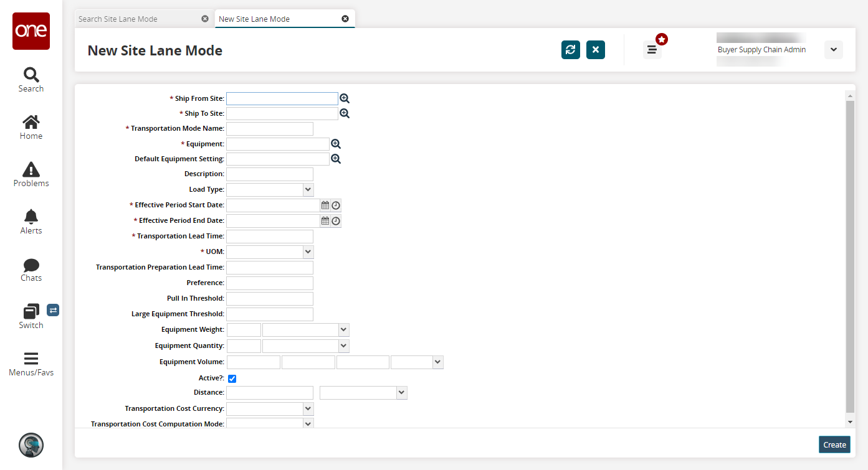Open Menus/Favs in the sidebar
The image size is (868, 470).
point(31,364)
